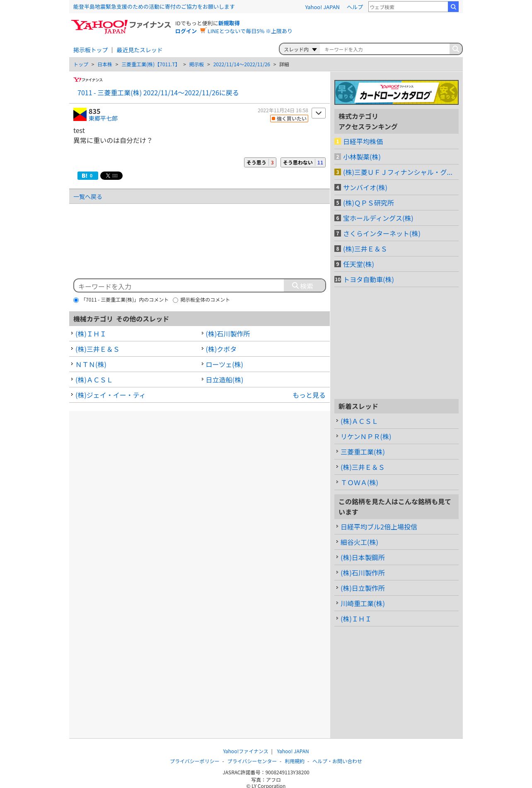This screenshot has height=788, width=532.
Task: Open the post options chevron for post 835
Action: (318, 113)
